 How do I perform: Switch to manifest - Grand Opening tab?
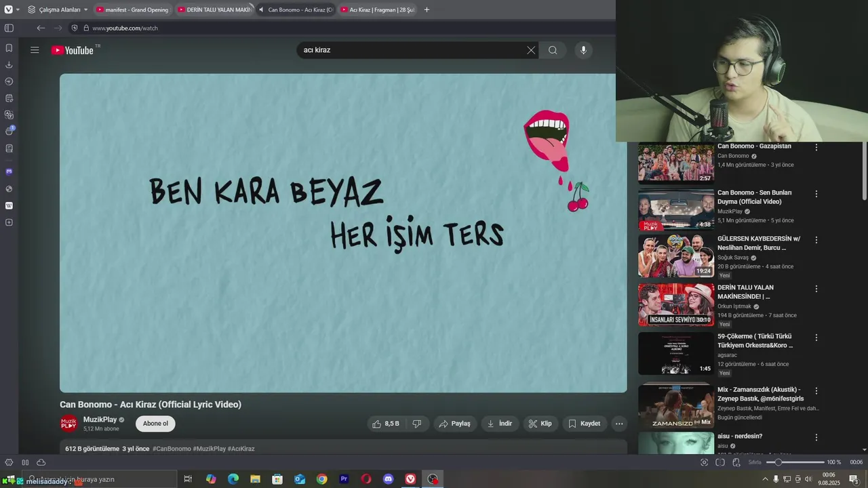pyautogui.click(x=132, y=9)
